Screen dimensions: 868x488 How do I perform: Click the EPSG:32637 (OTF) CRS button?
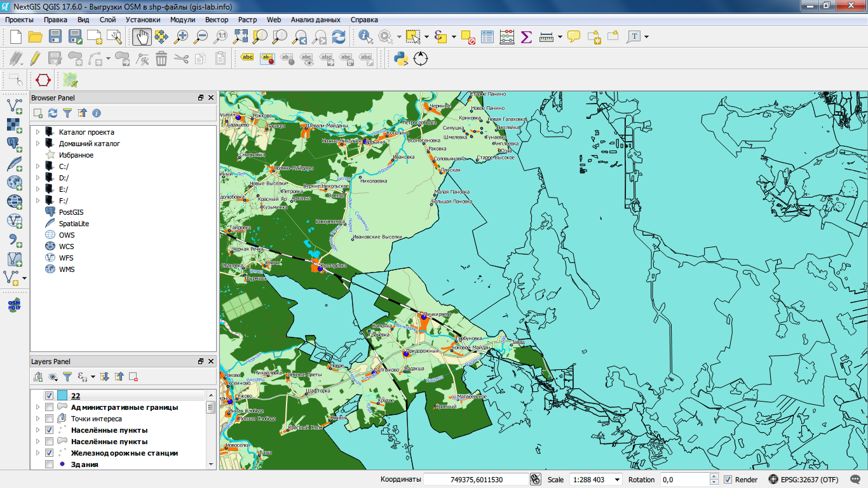pyautogui.click(x=803, y=480)
